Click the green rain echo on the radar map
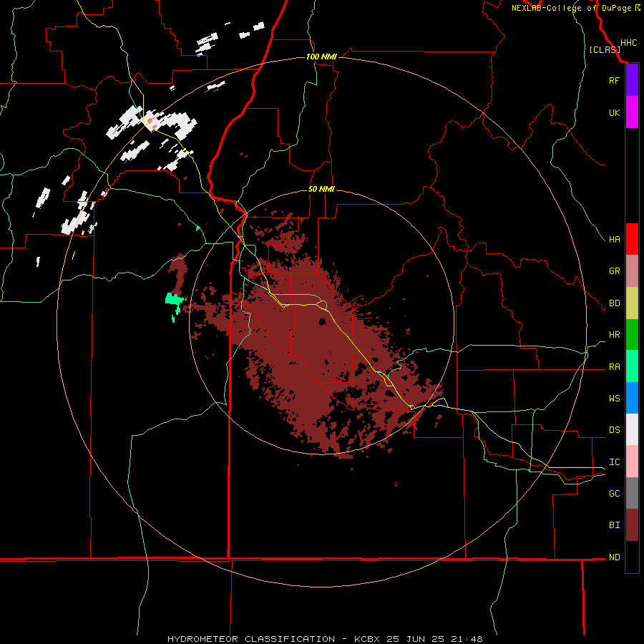The width and height of the screenshot is (644, 644). coord(174,300)
